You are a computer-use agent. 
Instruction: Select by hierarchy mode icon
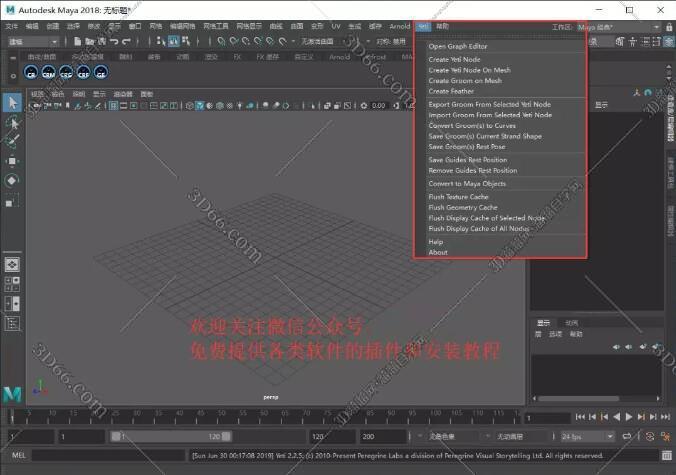(161, 41)
